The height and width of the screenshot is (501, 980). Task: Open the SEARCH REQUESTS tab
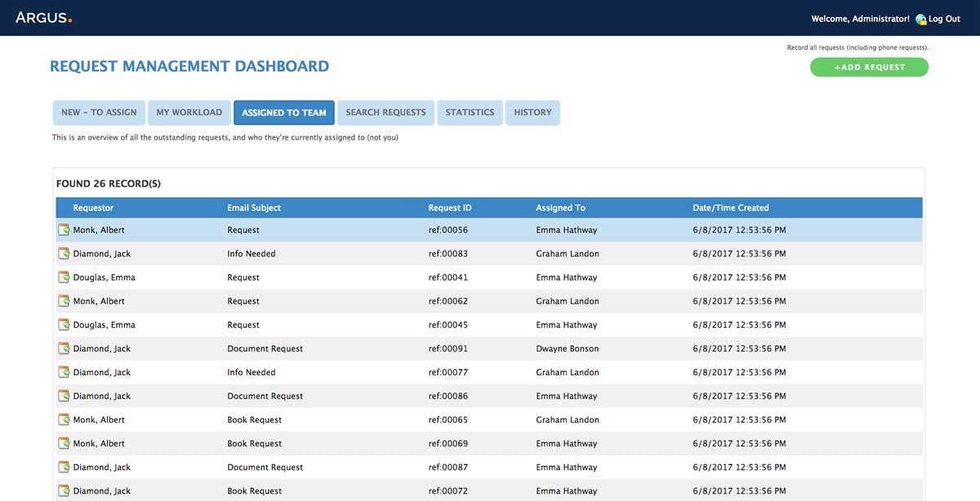[385, 112]
